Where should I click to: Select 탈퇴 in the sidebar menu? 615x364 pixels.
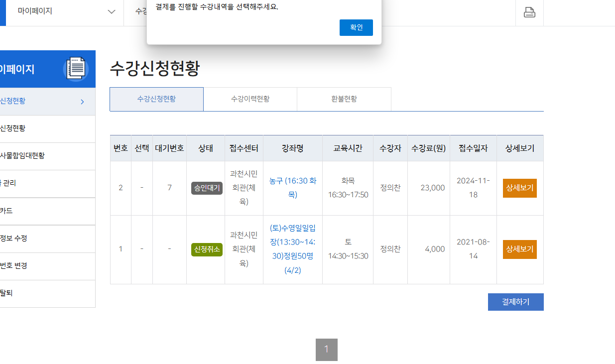(6, 293)
